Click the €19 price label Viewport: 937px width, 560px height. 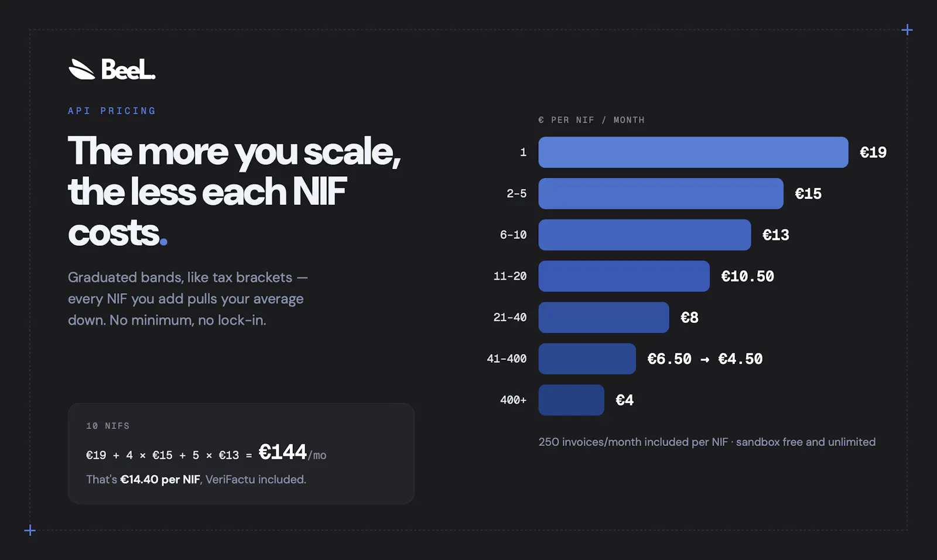tap(873, 152)
